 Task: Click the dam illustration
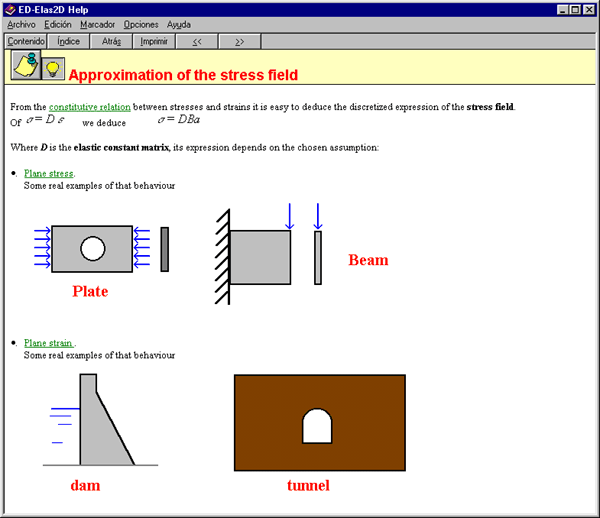point(100,420)
